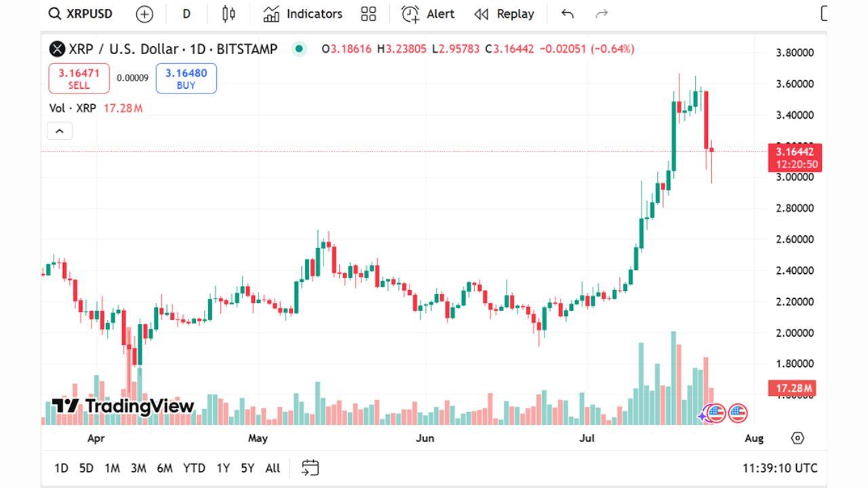Click the undo arrow
This screenshot has height=488, width=868.
click(x=568, y=14)
